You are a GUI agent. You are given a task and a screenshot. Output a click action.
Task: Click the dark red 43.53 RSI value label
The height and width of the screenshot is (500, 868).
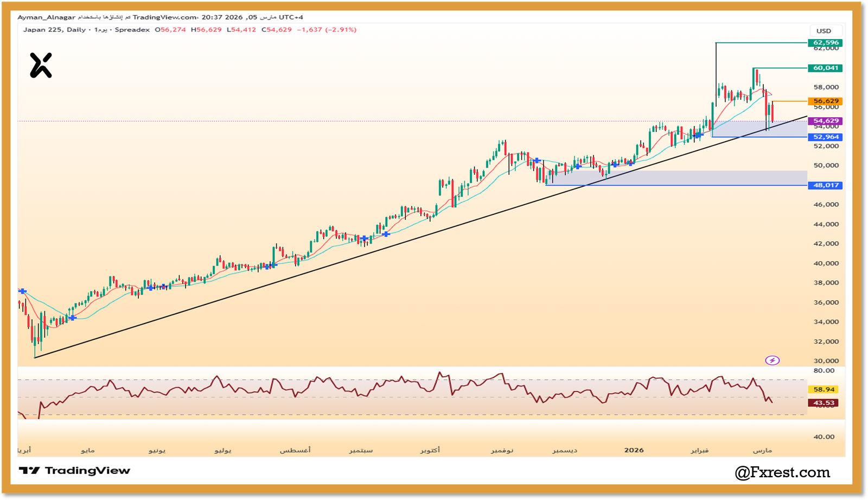click(x=823, y=402)
